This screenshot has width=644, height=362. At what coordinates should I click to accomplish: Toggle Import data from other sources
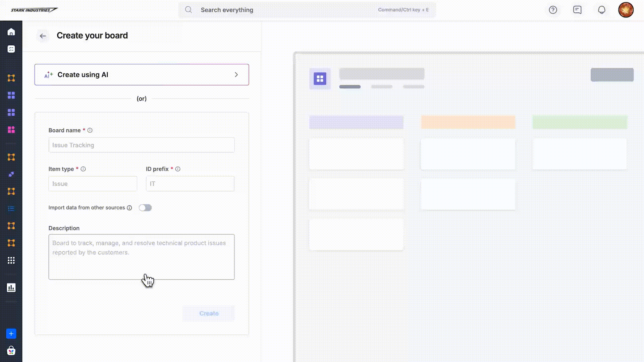pos(145,208)
